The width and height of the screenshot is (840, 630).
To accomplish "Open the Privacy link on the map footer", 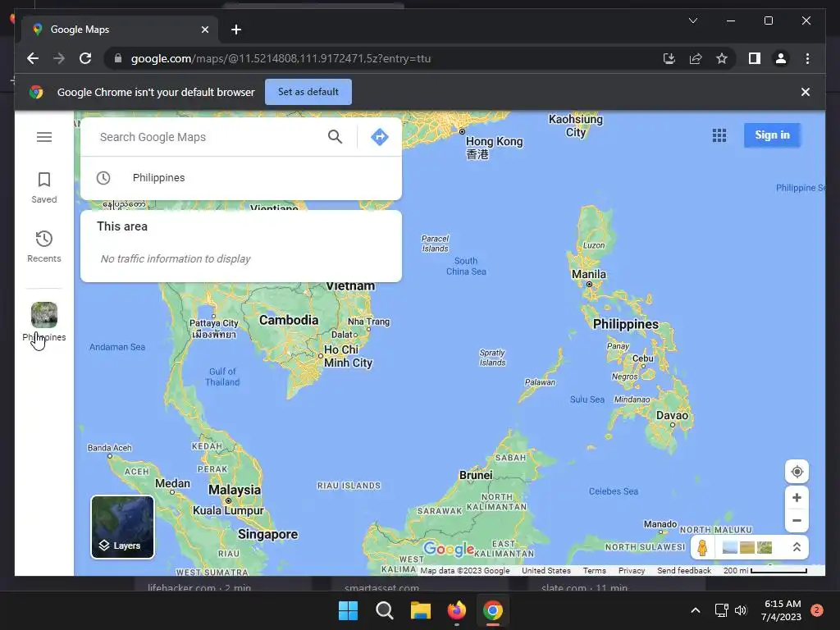I will pos(632,571).
